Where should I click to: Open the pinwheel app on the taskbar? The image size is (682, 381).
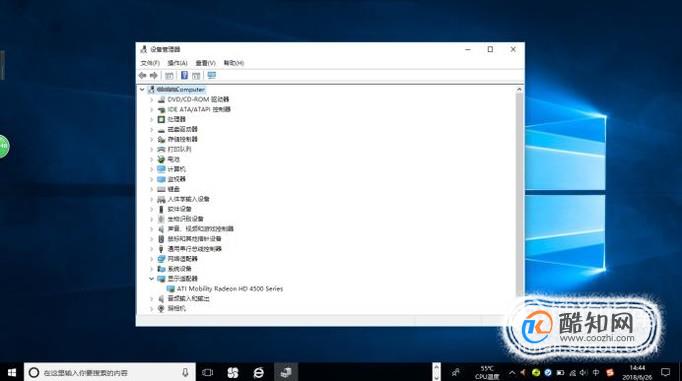coord(233,372)
